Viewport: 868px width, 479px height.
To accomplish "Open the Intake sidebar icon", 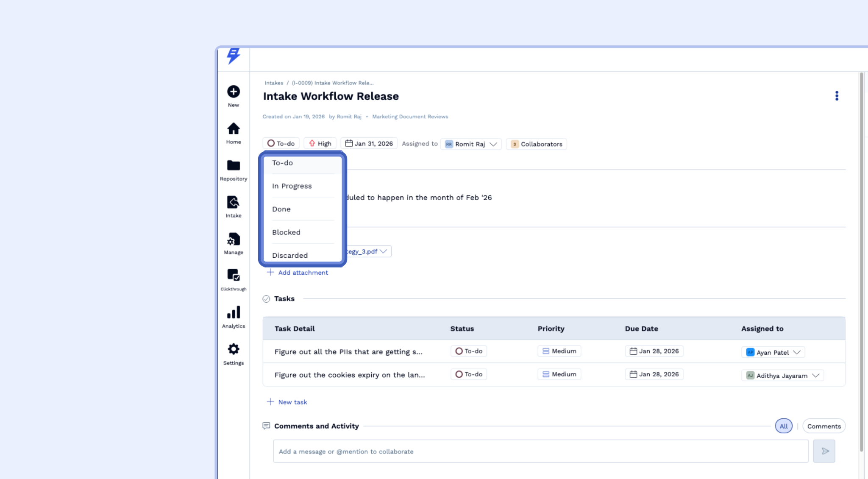I will 233,203.
